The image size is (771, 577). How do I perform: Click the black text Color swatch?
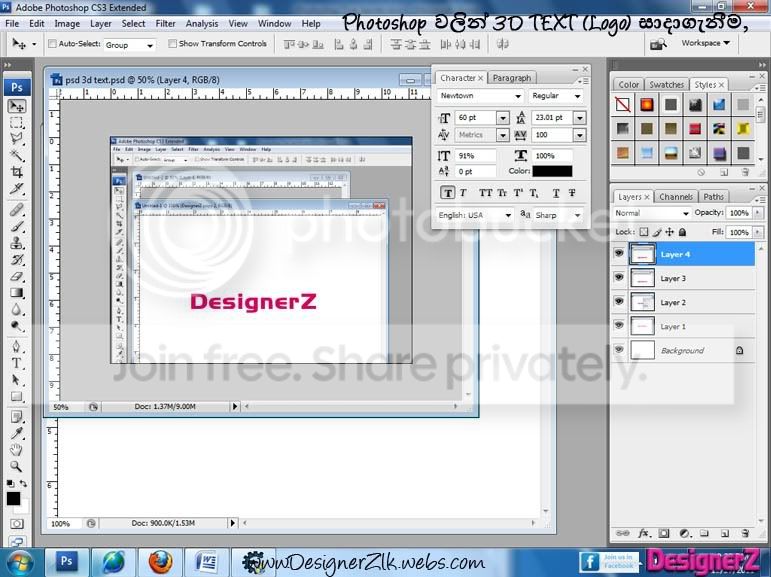click(552, 171)
